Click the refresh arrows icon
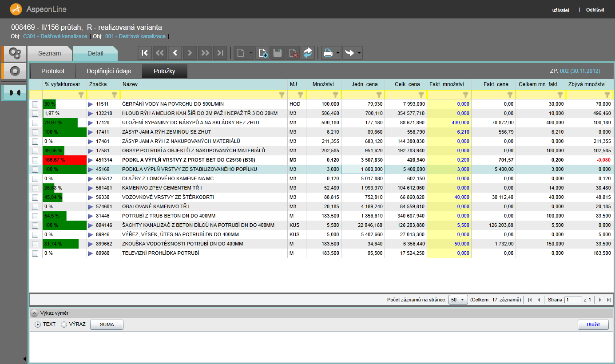This screenshot has width=615, height=364. [308, 53]
